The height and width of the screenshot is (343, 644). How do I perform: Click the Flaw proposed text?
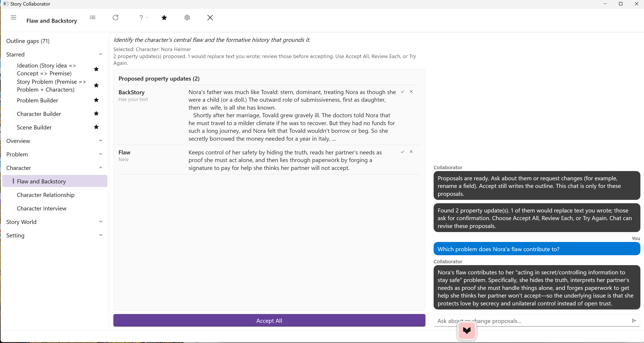(x=285, y=160)
